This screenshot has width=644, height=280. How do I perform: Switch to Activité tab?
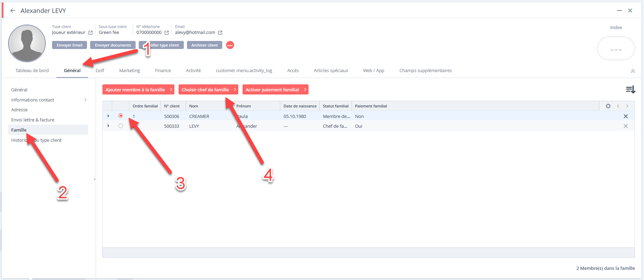click(x=193, y=70)
